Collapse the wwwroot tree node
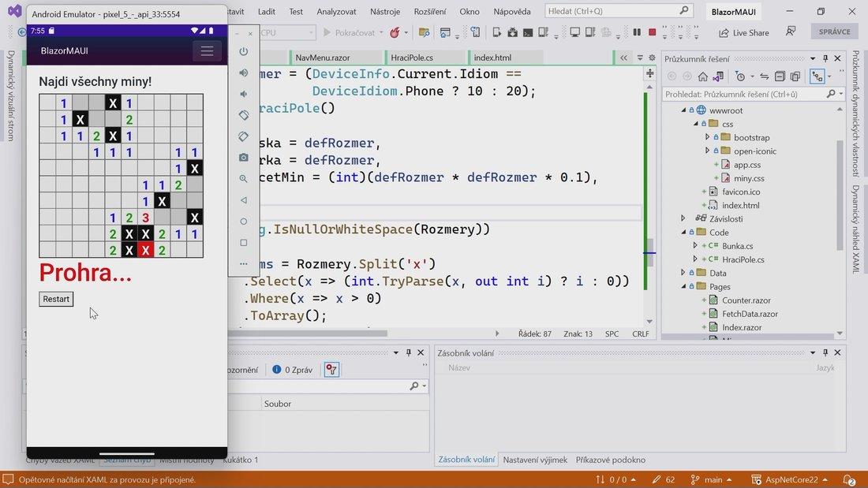The height and width of the screenshot is (488, 868). click(x=683, y=110)
